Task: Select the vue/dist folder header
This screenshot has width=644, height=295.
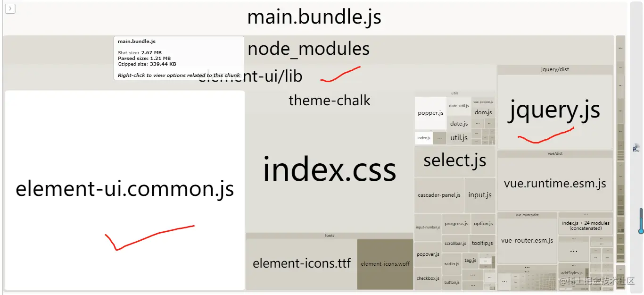Action: (555, 153)
